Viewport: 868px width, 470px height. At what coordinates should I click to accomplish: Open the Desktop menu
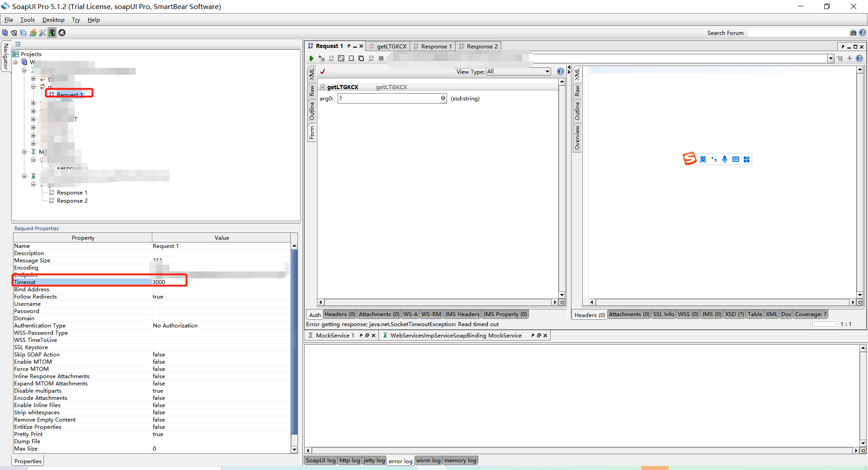(x=53, y=19)
